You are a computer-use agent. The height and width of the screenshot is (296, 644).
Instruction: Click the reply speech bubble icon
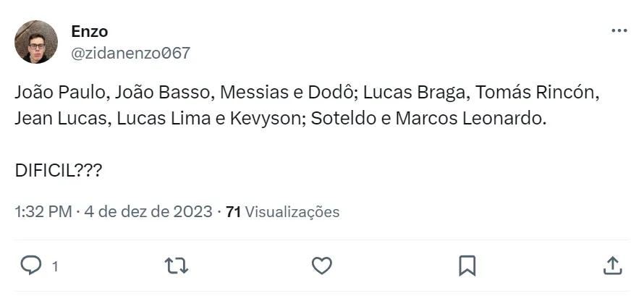tap(30, 266)
